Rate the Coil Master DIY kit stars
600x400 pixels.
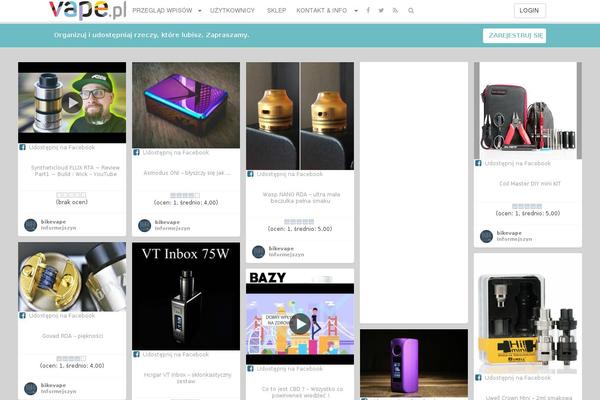pyautogui.click(x=527, y=206)
